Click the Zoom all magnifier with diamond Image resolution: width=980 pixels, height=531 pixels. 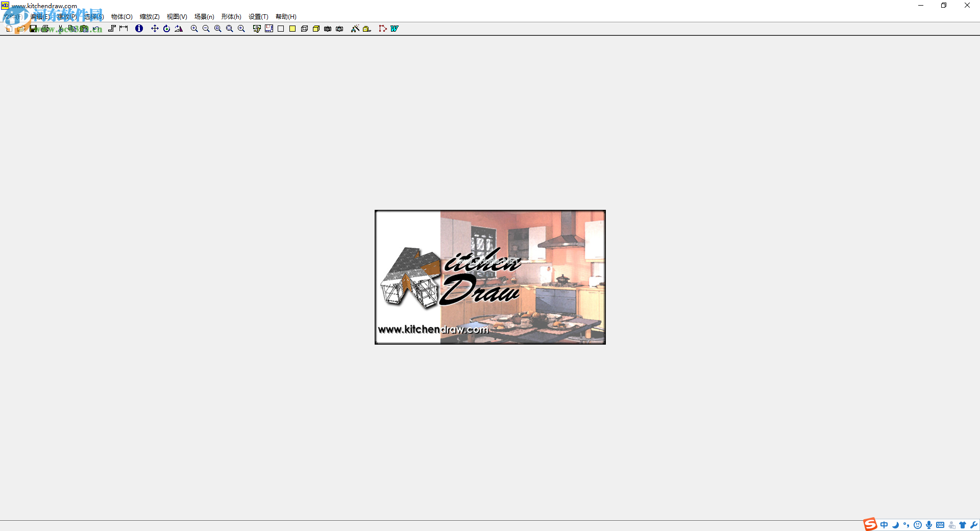(x=229, y=29)
